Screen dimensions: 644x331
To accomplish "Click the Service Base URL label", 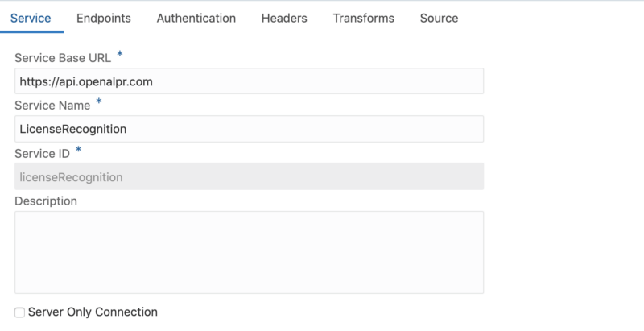I will (62, 58).
